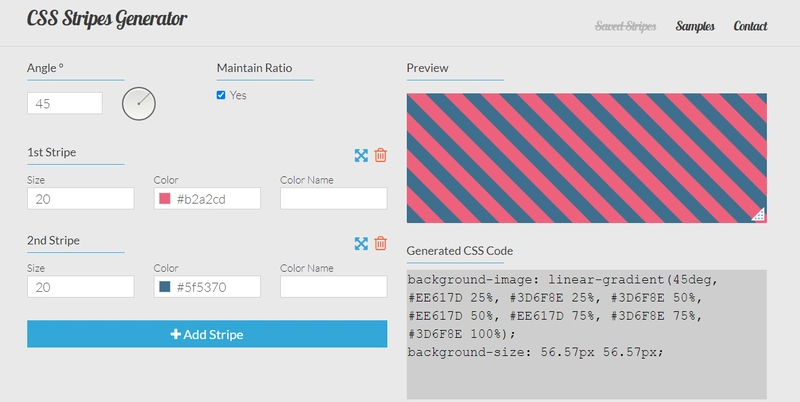This screenshot has height=402, width=800.
Task: Click the move icon for 2nd Stripe
Action: (x=361, y=244)
